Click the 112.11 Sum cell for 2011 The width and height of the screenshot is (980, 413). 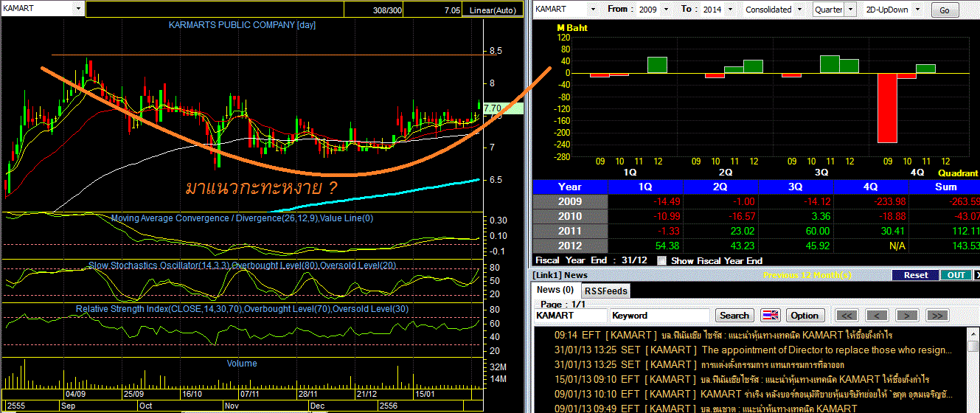coord(945,231)
